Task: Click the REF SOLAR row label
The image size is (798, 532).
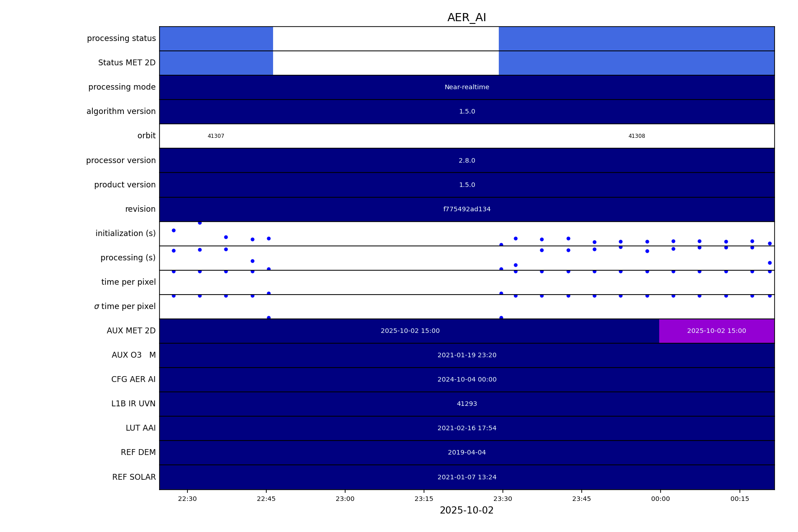Action: coord(134,477)
